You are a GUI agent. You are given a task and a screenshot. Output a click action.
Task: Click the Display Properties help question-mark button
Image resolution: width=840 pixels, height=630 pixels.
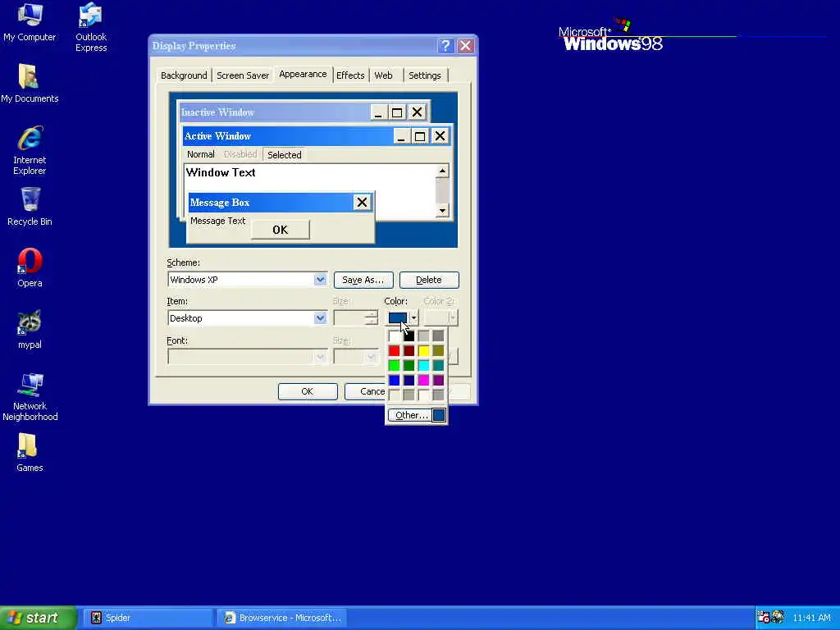pos(445,46)
